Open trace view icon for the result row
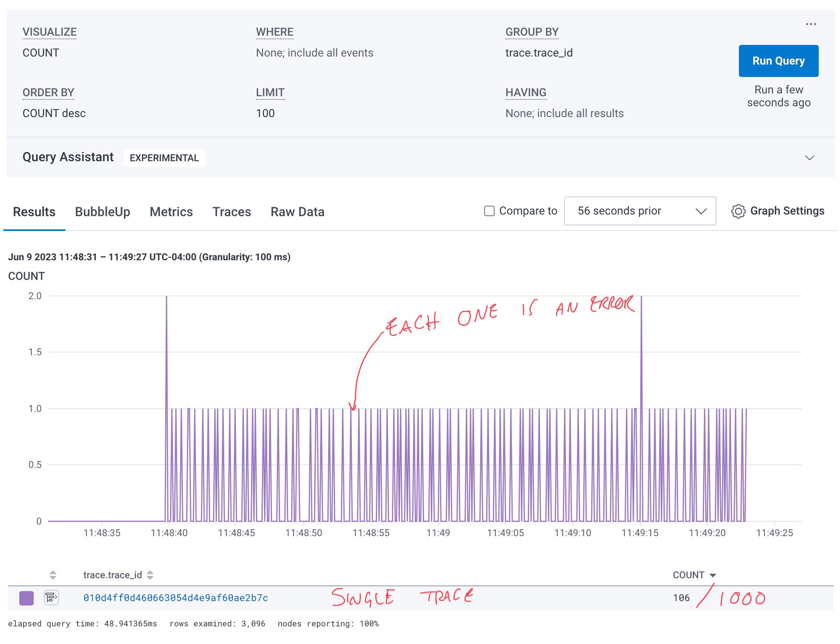 [x=51, y=598]
